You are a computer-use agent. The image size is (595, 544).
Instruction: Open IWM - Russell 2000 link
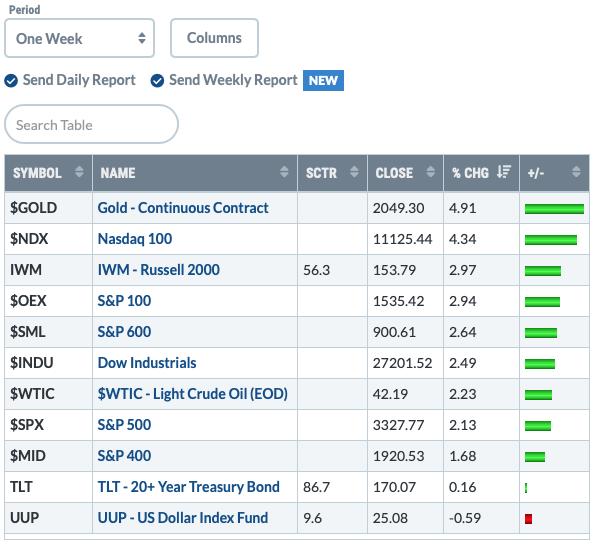(159, 270)
